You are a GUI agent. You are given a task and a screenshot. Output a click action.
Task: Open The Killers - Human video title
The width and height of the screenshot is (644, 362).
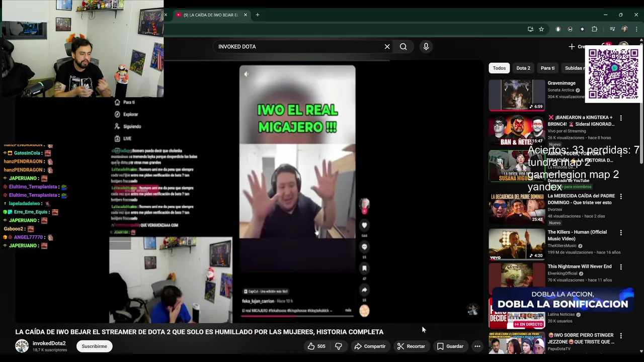point(577,235)
